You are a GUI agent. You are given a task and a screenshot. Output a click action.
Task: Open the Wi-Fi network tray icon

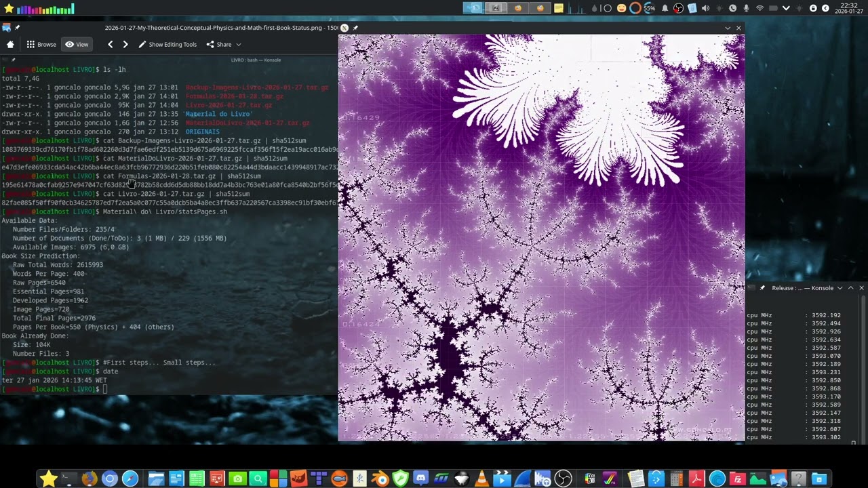tap(760, 8)
